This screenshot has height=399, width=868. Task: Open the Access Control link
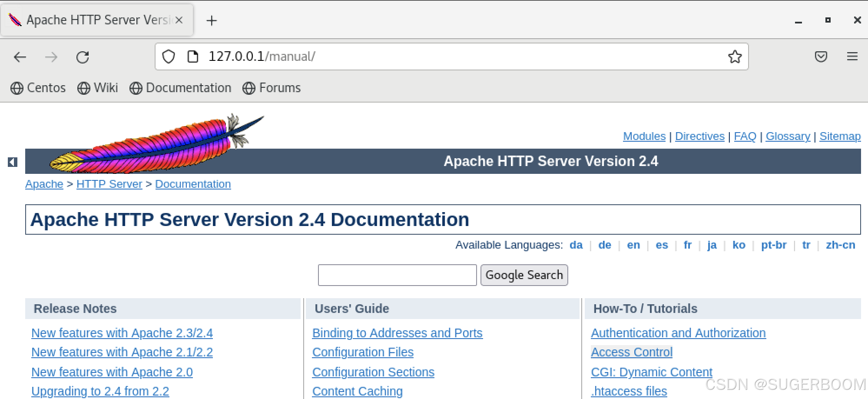(632, 352)
